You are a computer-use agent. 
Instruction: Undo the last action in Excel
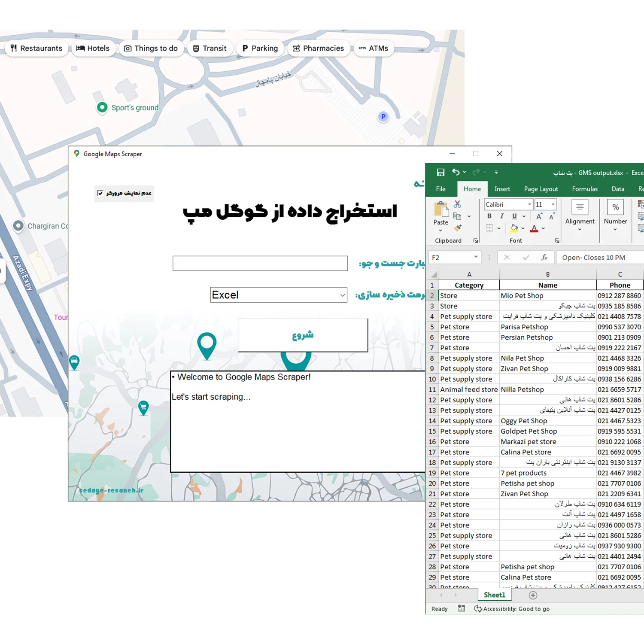(x=456, y=172)
